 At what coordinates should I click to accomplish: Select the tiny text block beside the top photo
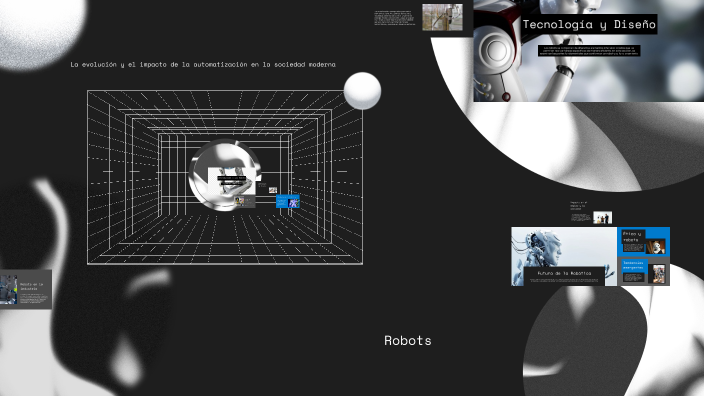[395, 18]
